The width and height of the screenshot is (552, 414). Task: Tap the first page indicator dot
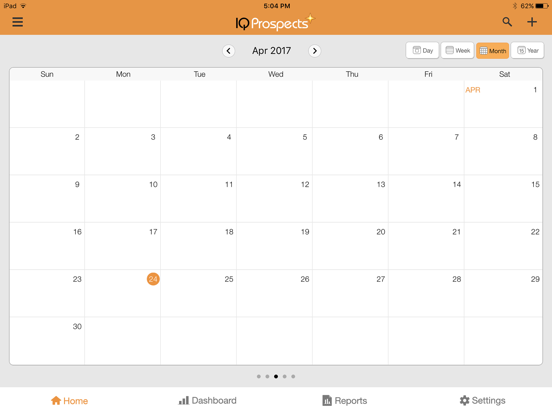coord(259,376)
